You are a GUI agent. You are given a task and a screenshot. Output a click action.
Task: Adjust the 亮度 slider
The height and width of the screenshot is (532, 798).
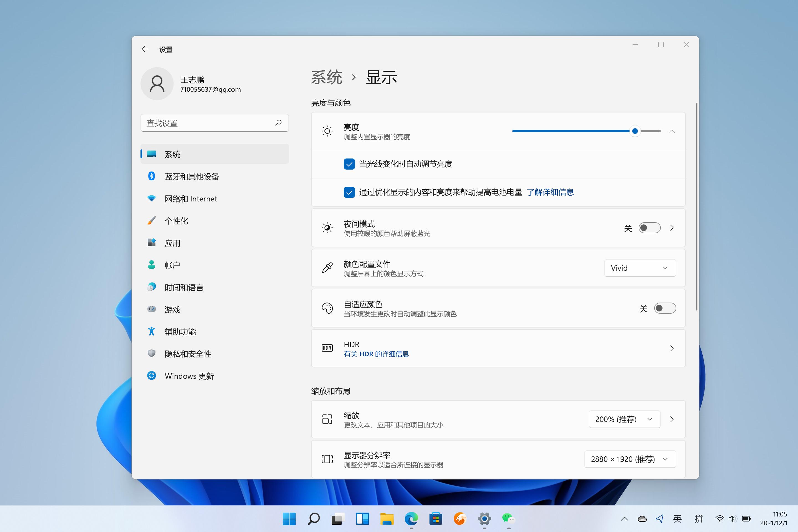point(635,131)
